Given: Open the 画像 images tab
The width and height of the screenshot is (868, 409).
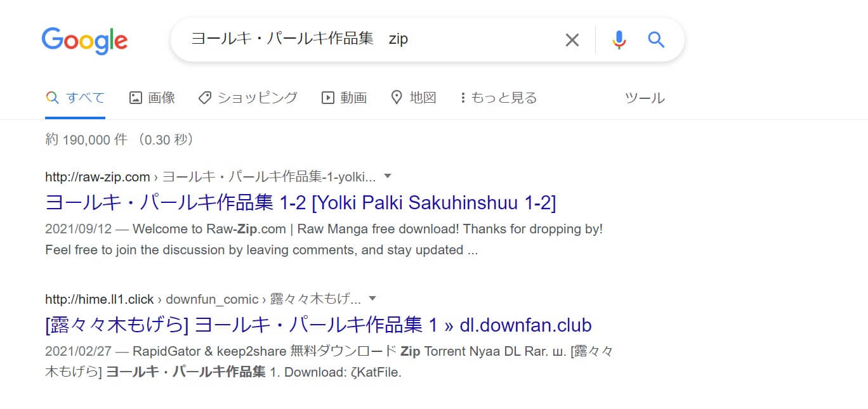Looking at the screenshot, I should (x=152, y=98).
